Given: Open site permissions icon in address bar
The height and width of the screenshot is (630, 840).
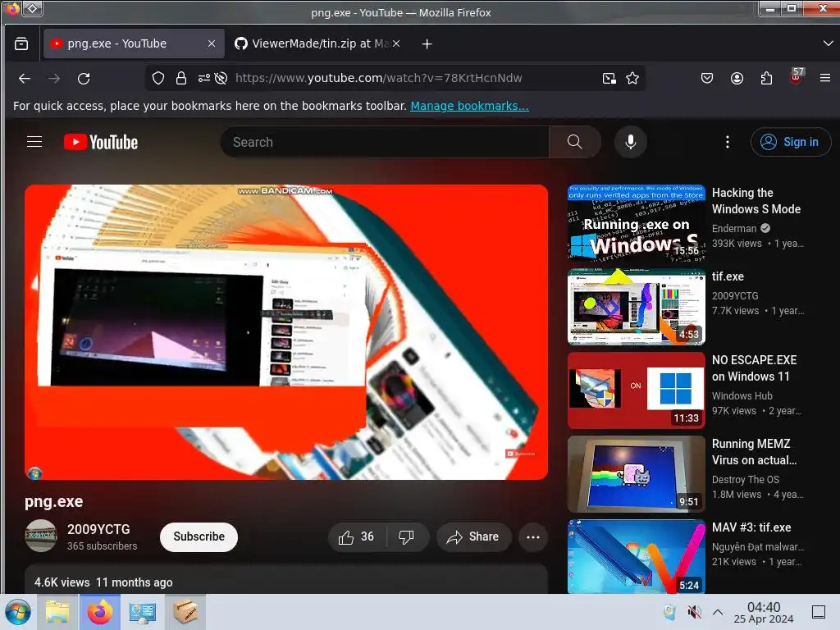Looking at the screenshot, I should pyautogui.click(x=203, y=78).
